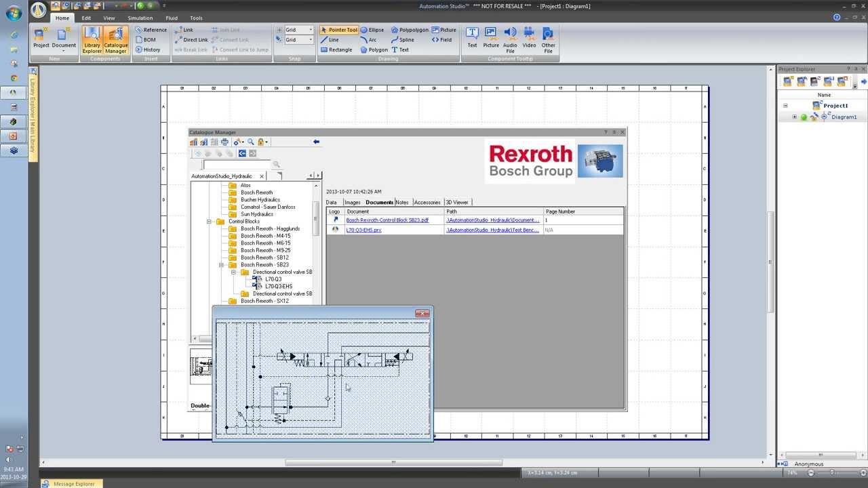Open Bosch Rexroth Control Block SB23.pdf link
Image resolution: width=868 pixels, height=488 pixels.
[387, 220]
